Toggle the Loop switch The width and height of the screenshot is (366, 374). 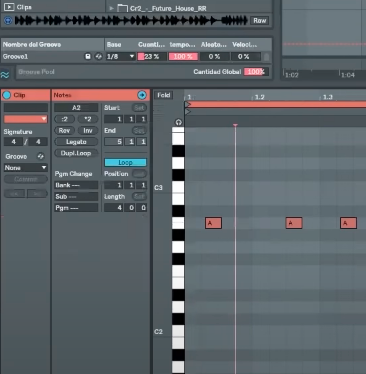pyautogui.click(x=125, y=163)
